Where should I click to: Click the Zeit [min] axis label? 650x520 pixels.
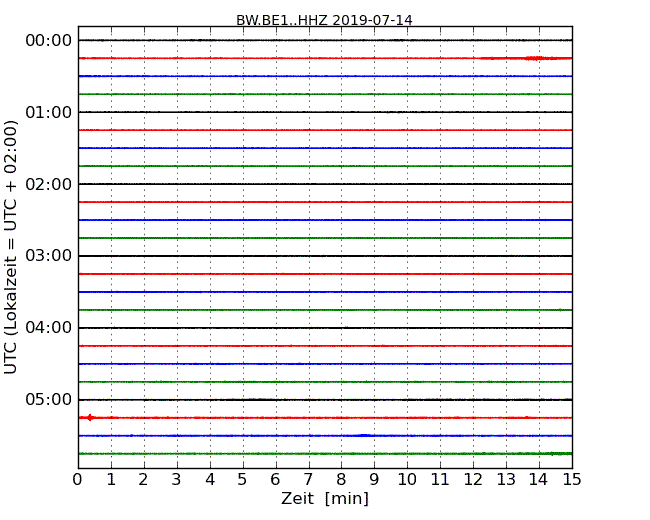(325, 498)
